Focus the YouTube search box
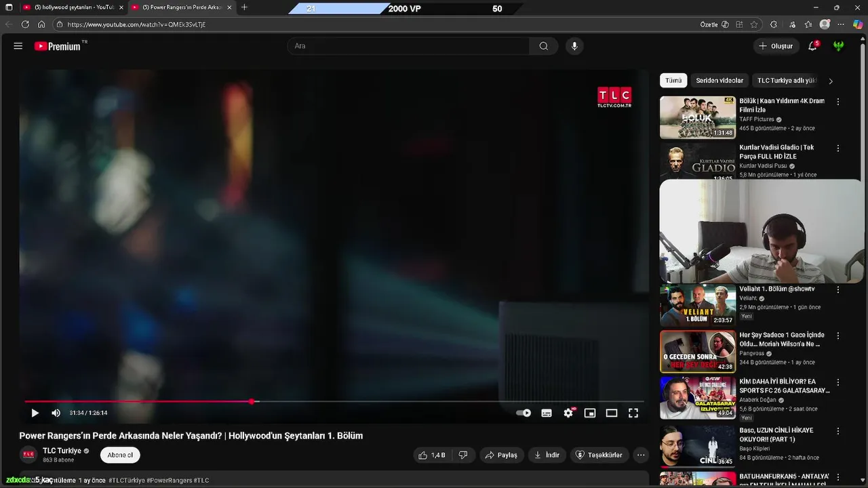The image size is (868, 488). pyautogui.click(x=410, y=46)
